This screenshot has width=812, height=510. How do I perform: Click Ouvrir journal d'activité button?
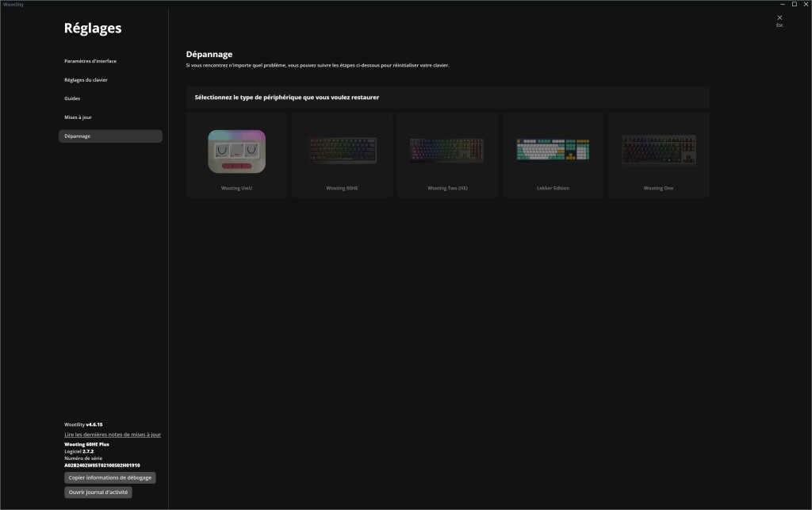coord(98,492)
